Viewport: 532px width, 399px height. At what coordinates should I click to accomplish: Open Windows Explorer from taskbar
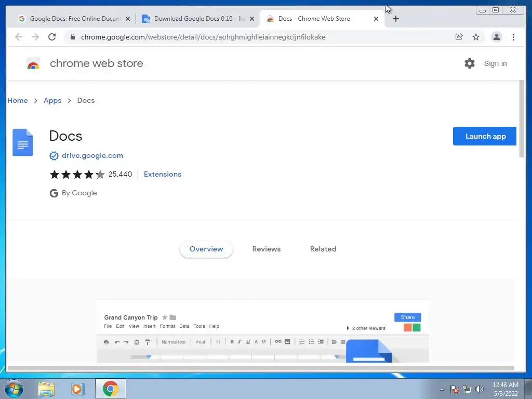(x=46, y=389)
